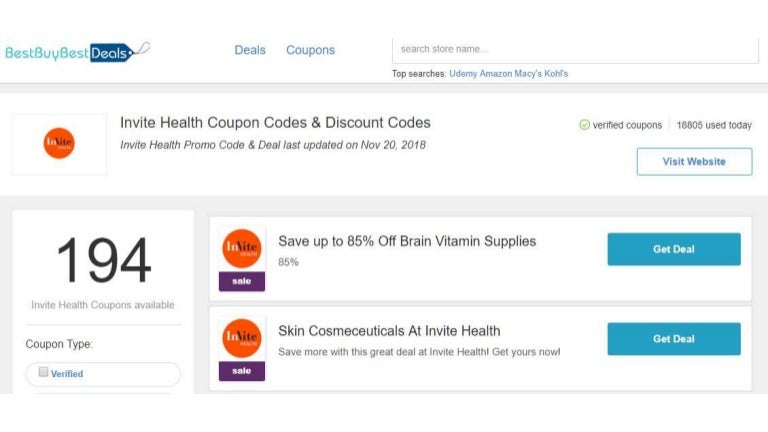Click the Skin Cosmeceuticals deal logo thumbnail
This screenshot has height=432, width=768.
[242, 338]
